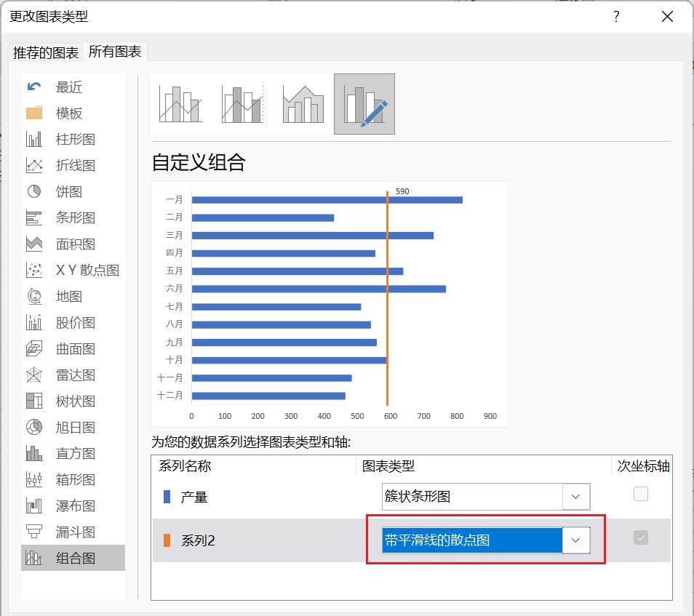694x616 pixels.
Task: Choose the 柱形图 column chart icon
Action: tap(34, 139)
